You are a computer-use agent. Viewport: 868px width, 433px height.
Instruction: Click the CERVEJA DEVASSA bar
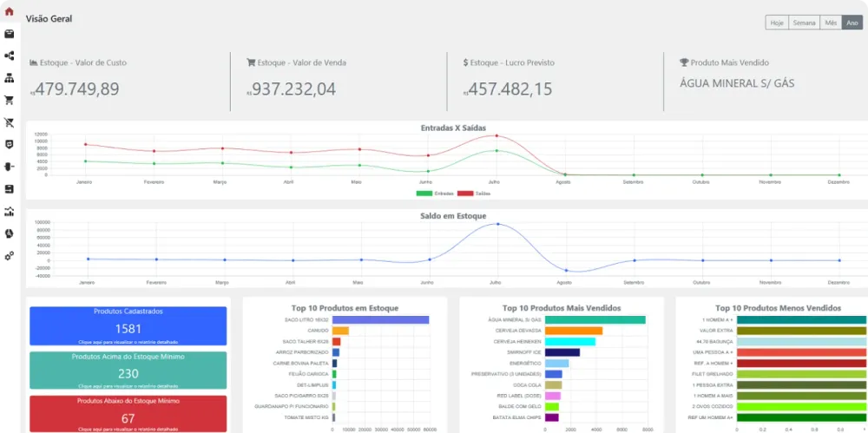[x=574, y=331]
